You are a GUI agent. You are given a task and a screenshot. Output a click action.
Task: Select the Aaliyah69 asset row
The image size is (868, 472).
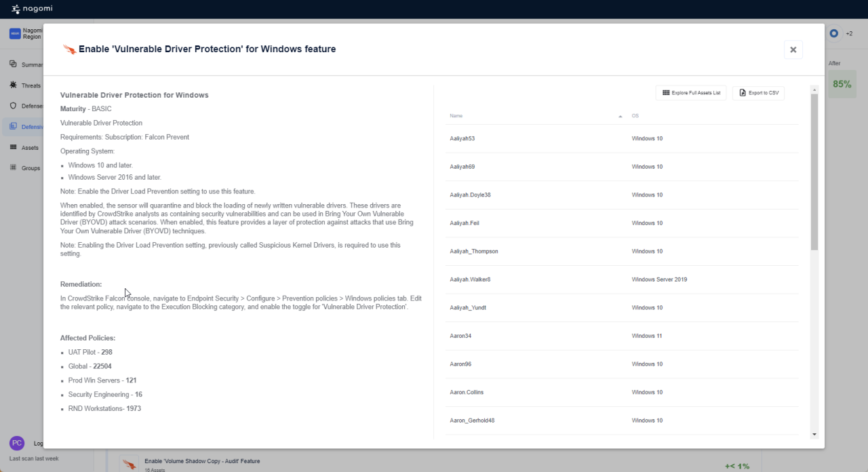coord(622,167)
